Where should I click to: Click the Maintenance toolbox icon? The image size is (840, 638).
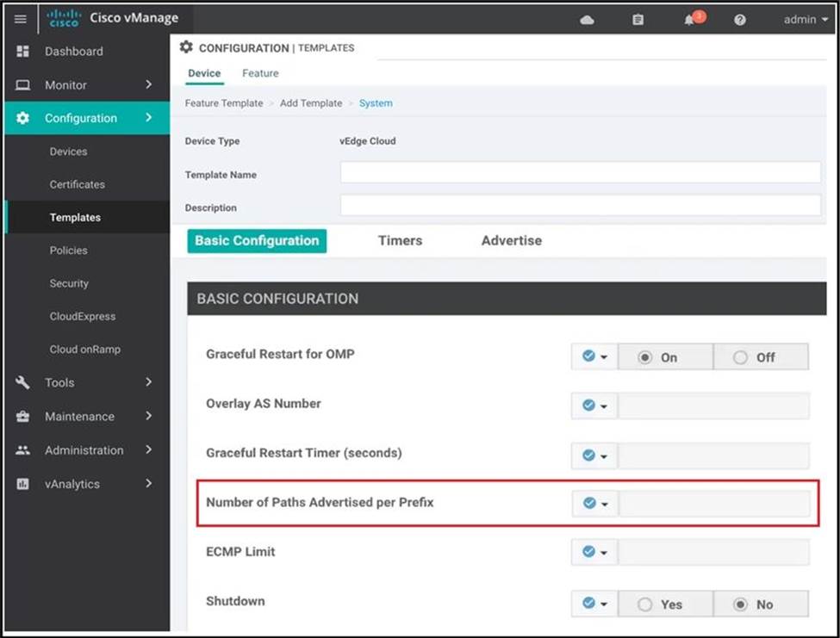click(23, 417)
